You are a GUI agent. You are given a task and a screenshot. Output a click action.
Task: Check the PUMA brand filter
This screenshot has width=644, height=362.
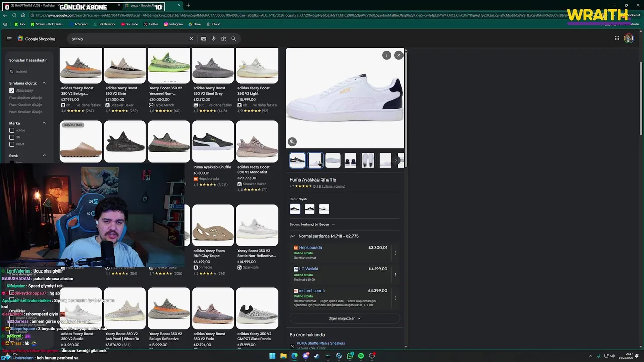(x=12, y=144)
